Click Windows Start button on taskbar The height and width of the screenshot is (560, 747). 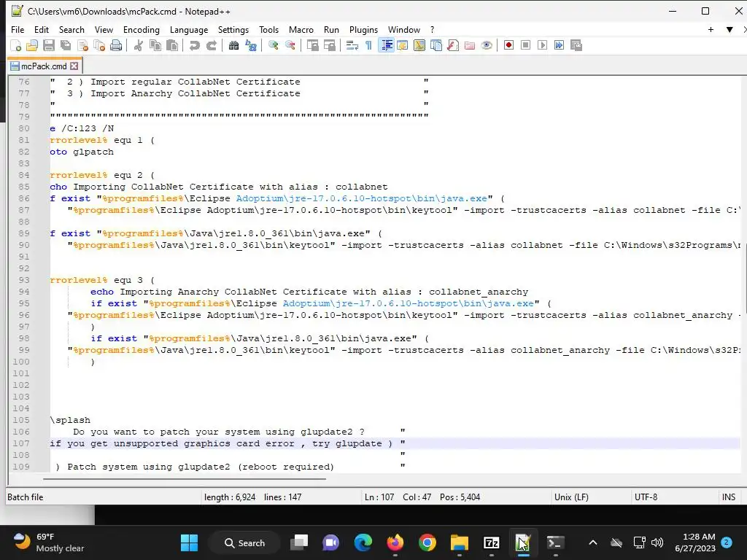coord(189,542)
